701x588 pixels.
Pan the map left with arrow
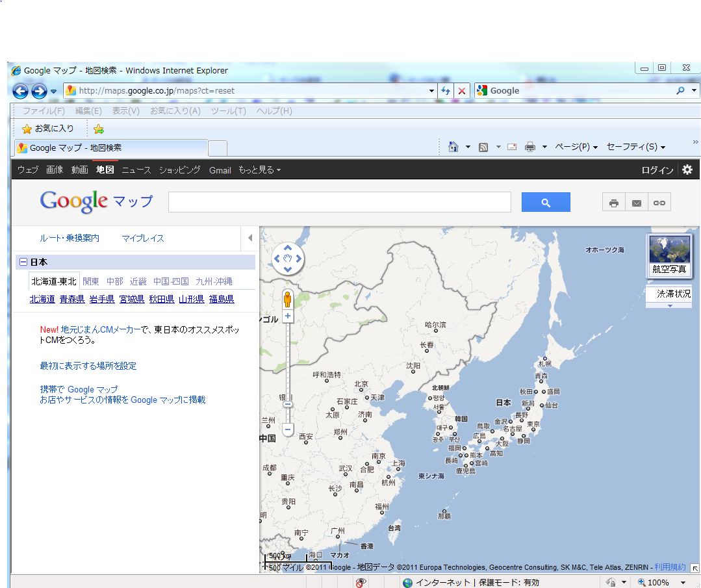coord(277,259)
